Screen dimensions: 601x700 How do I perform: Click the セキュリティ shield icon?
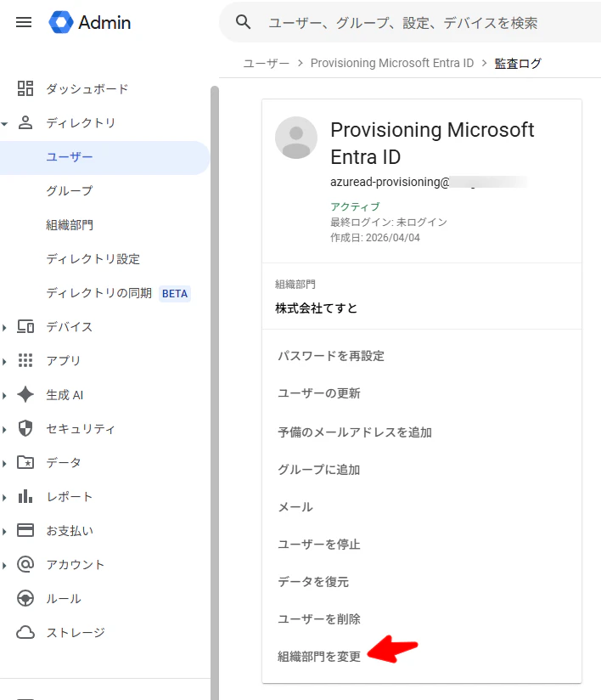click(25, 428)
